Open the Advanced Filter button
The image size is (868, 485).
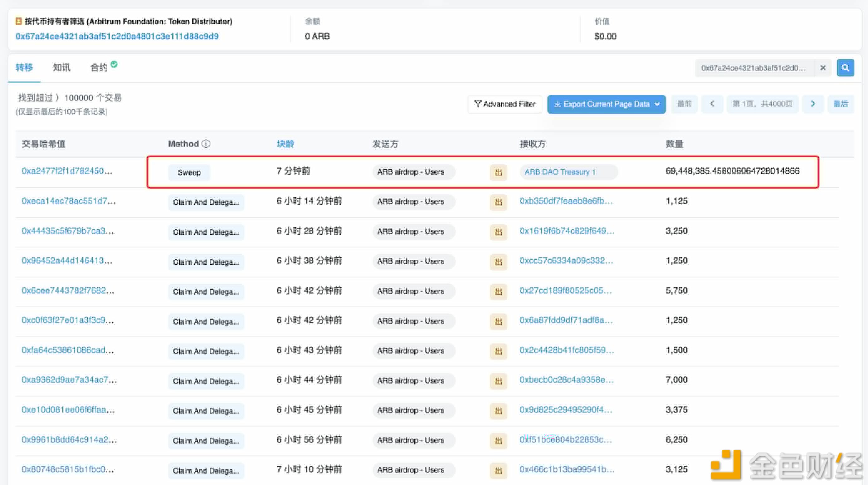pos(505,104)
